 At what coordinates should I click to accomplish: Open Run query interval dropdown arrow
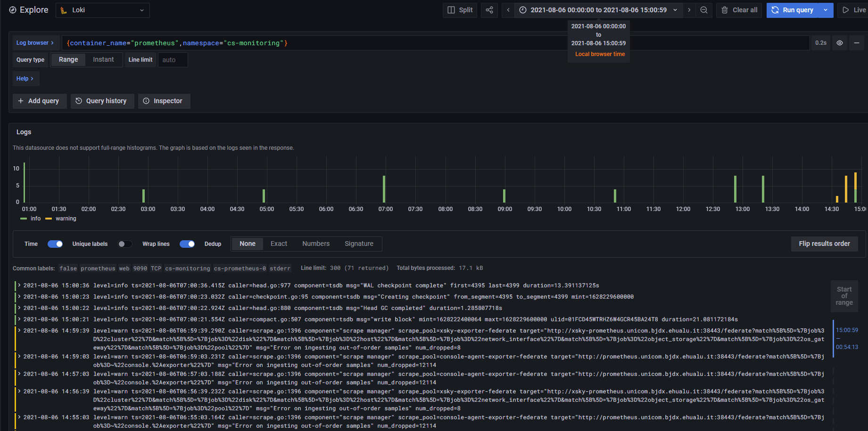826,10
